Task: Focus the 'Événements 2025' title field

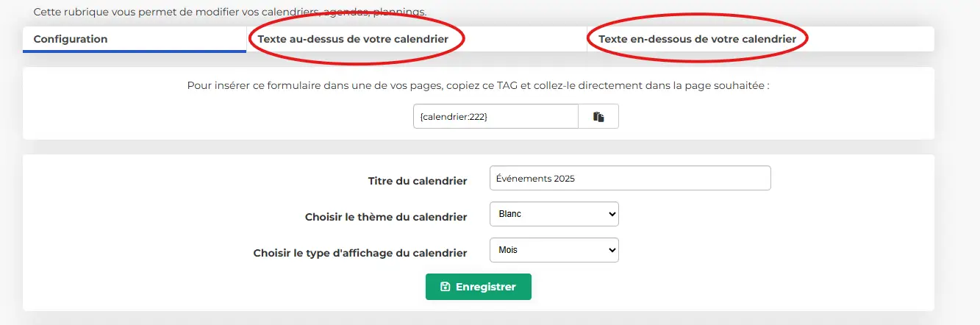Action: (x=630, y=178)
